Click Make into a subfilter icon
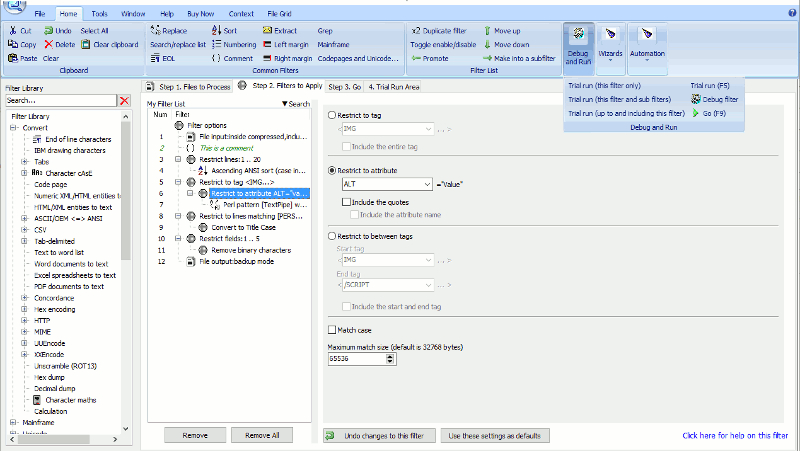Viewport: 800px width, 451px height. click(x=487, y=58)
